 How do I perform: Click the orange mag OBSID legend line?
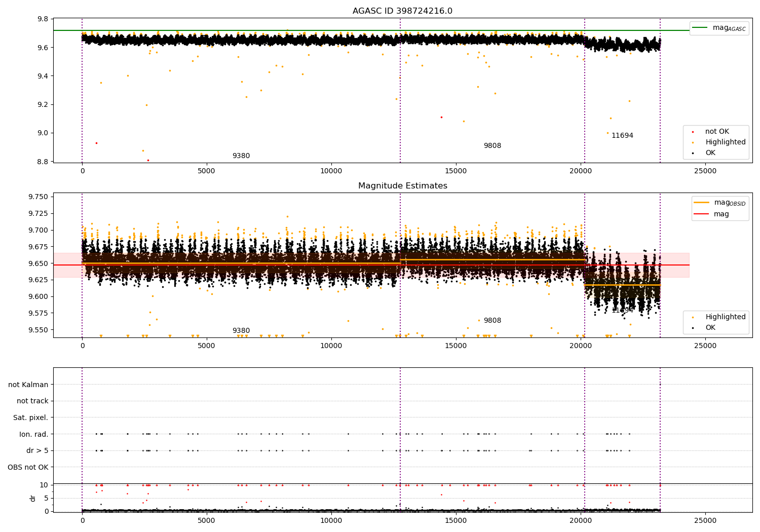(702, 203)
